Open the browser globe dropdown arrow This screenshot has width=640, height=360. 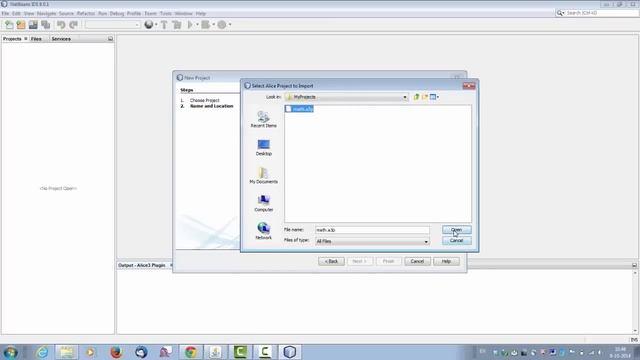(x=156, y=25)
